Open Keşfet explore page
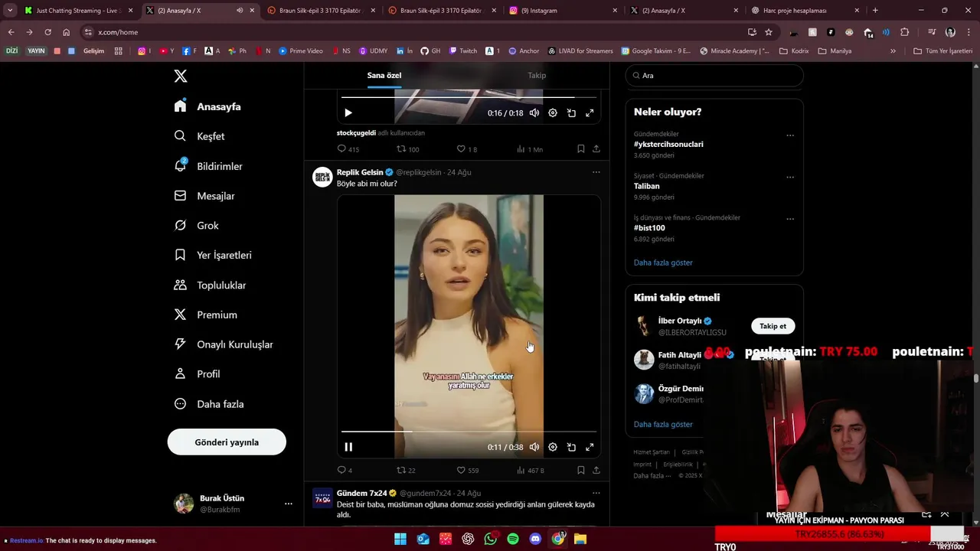 199,136
